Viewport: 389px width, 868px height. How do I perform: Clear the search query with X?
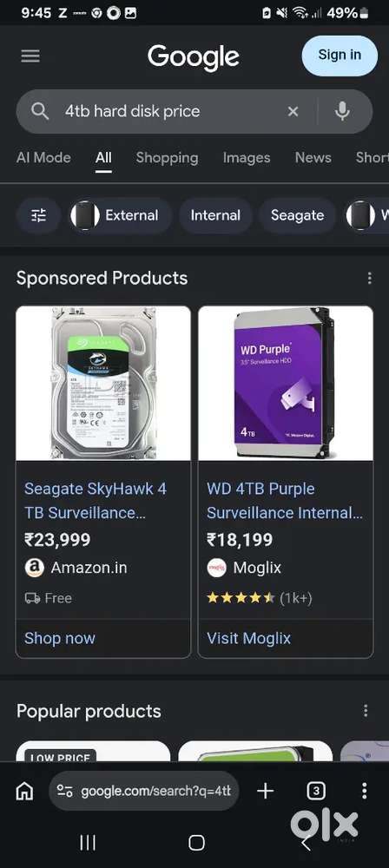tap(293, 112)
